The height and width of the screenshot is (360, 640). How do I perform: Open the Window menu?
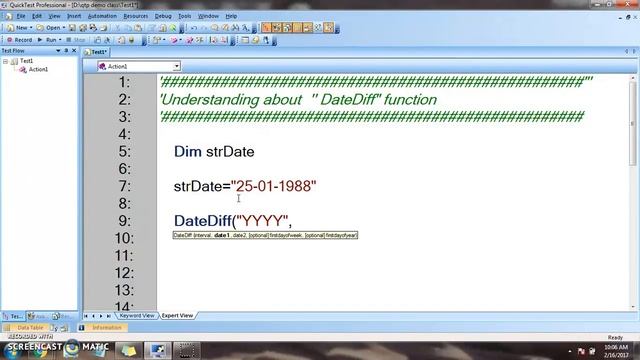tap(208, 16)
